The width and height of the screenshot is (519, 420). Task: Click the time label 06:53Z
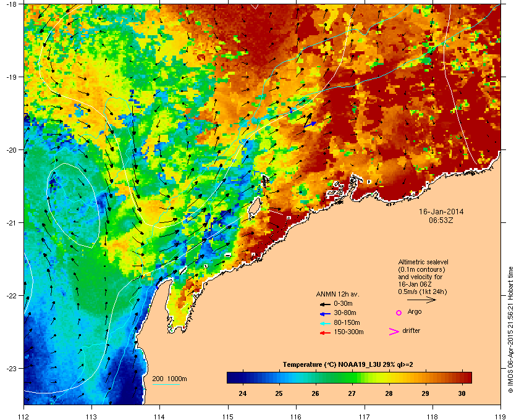[x=441, y=220]
